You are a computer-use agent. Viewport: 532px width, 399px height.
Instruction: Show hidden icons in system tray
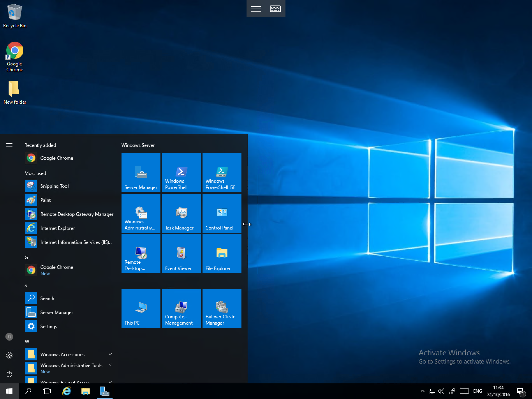point(422,391)
